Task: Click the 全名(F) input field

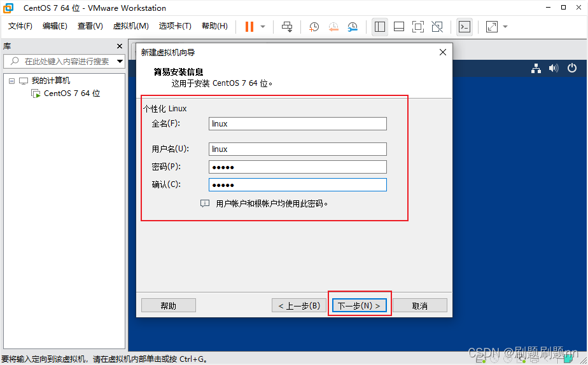Action: [297, 123]
